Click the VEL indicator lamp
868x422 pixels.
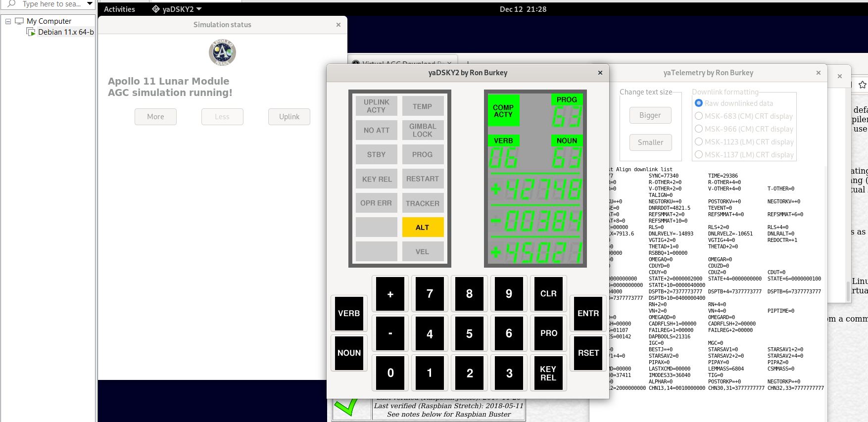pyautogui.click(x=423, y=251)
